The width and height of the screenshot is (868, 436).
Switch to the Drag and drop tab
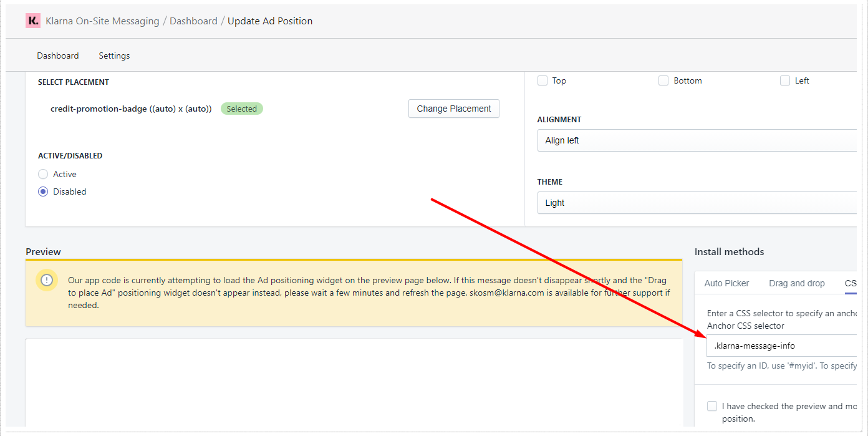point(797,283)
